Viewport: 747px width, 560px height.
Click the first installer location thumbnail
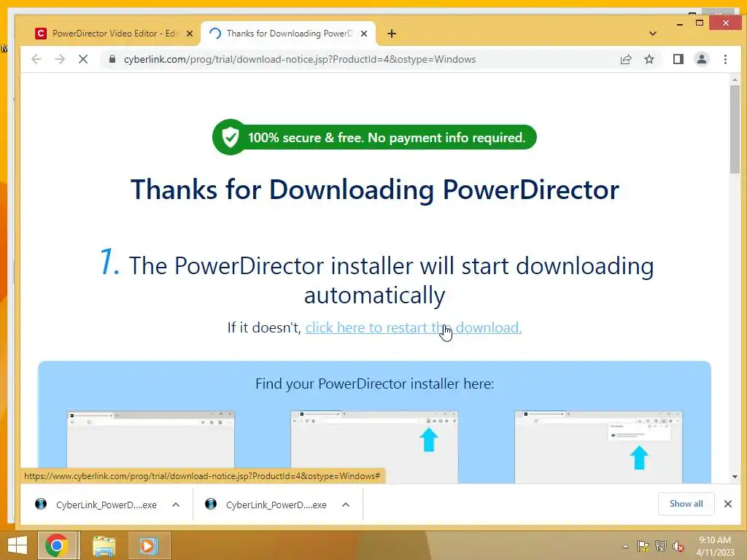click(150, 447)
